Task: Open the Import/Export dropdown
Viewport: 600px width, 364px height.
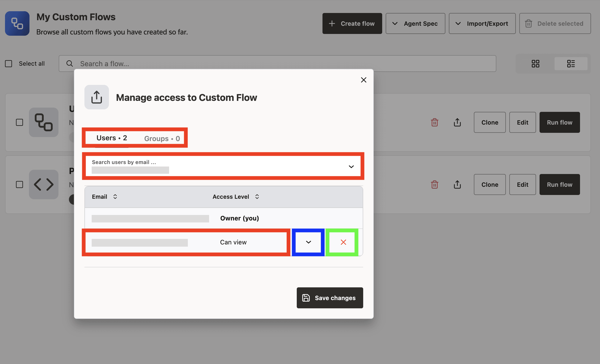Action: pos(482,23)
